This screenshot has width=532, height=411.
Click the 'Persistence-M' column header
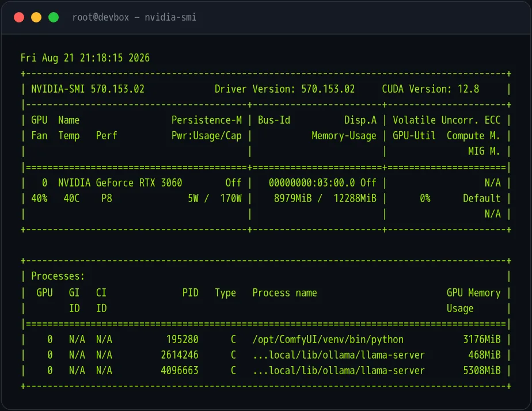tap(207, 120)
